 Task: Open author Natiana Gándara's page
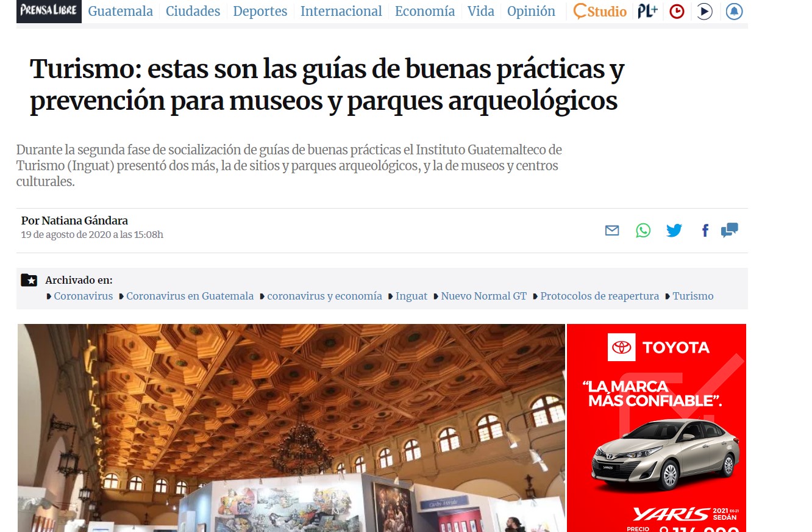[x=85, y=221]
